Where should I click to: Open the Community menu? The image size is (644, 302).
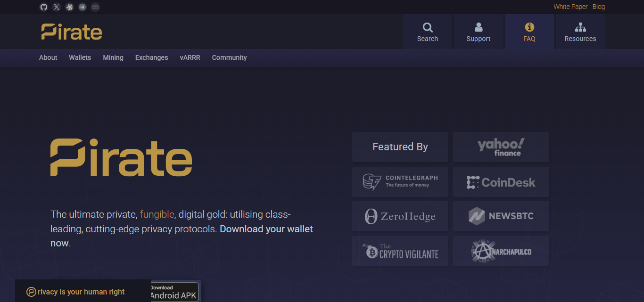[230, 57]
